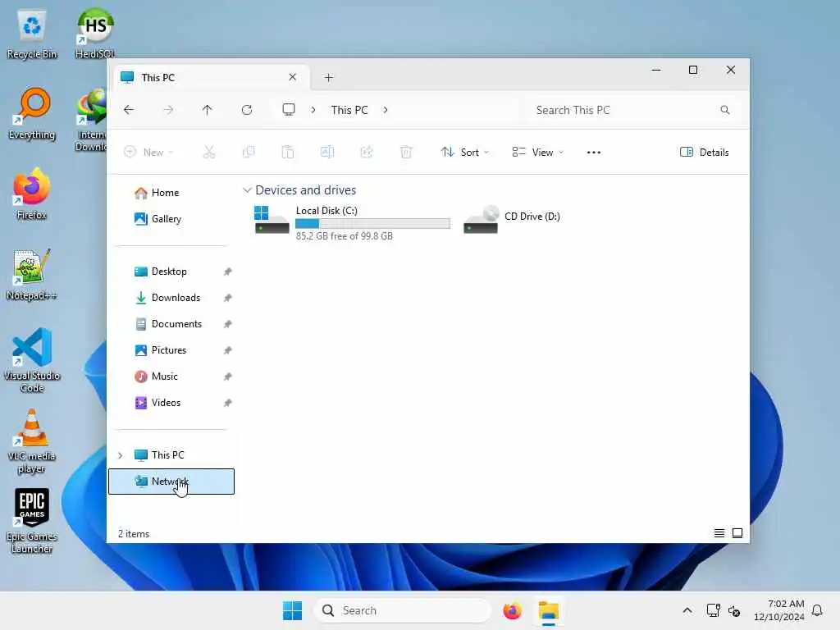Close the This PC tab
This screenshot has height=630, width=840.
(x=293, y=77)
